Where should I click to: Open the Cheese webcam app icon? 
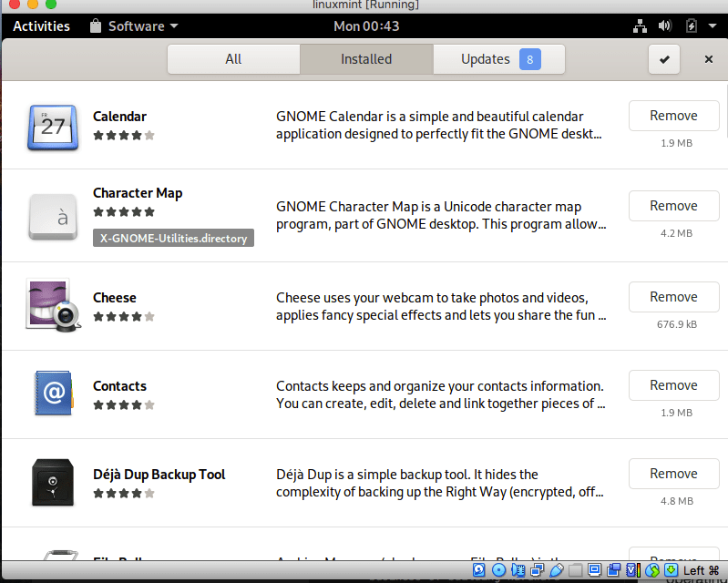click(x=53, y=305)
